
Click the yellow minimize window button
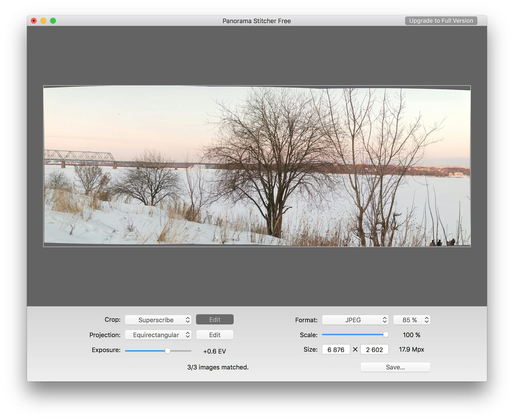tap(43, 21)
